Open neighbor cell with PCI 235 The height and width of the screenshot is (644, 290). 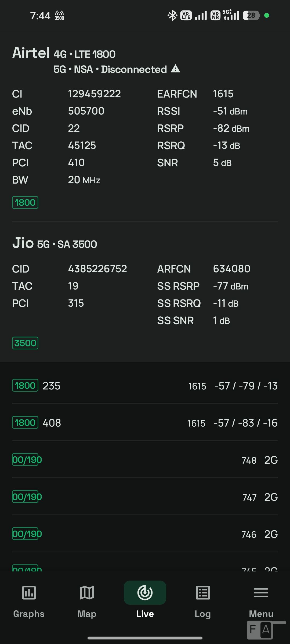click(x=145, y=386)
